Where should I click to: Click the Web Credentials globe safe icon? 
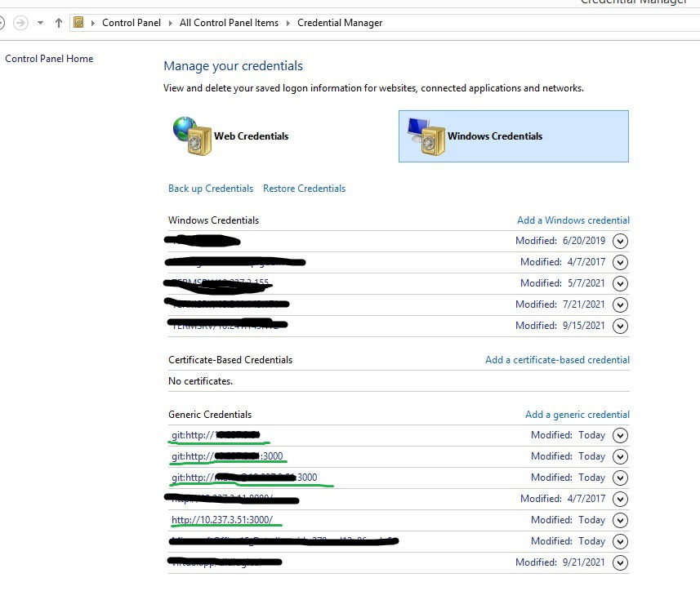click(192, 136)
